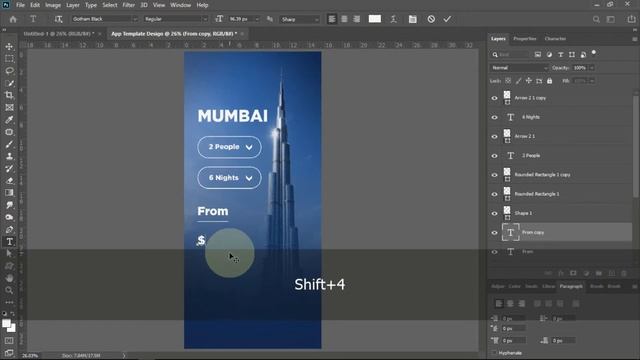
Task: Open the Image menu
Action: [53, 5]
